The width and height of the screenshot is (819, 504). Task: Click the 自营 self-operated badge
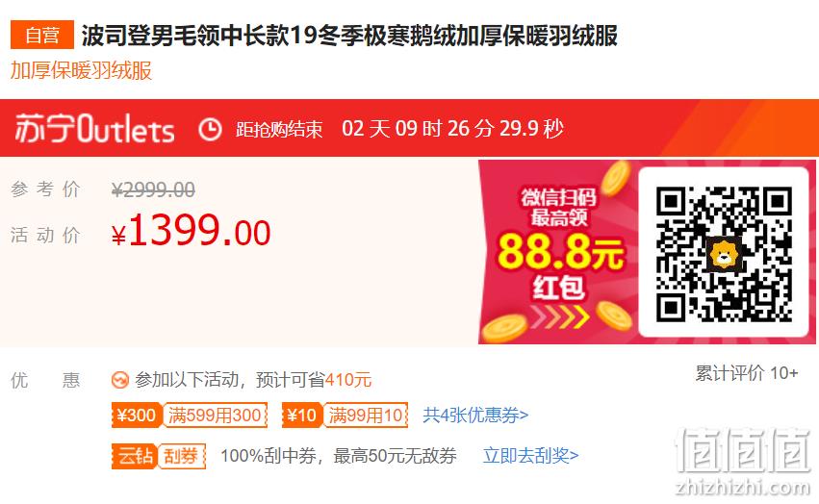click(42, 35)
